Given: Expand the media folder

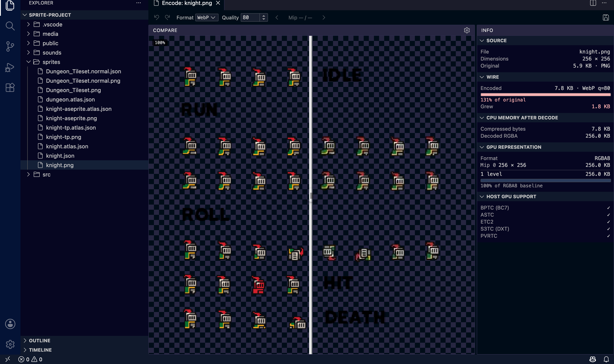Looking at the screenshot, I should 84,34.
